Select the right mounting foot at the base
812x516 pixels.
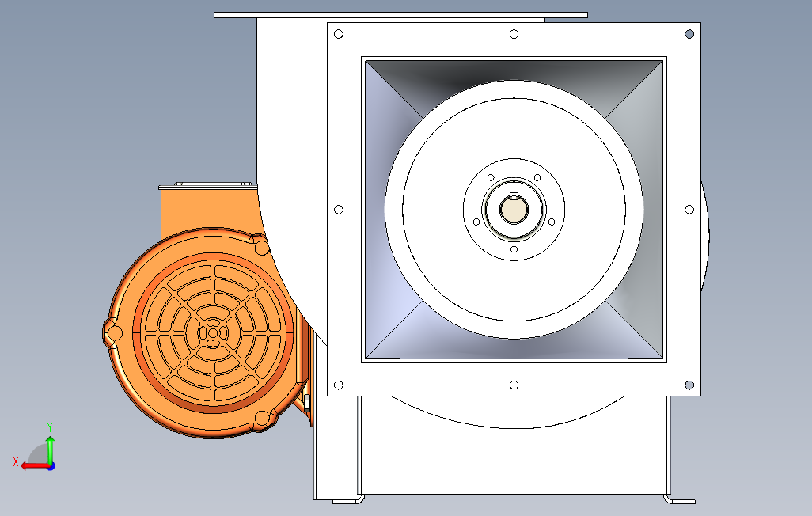point(679,500)
